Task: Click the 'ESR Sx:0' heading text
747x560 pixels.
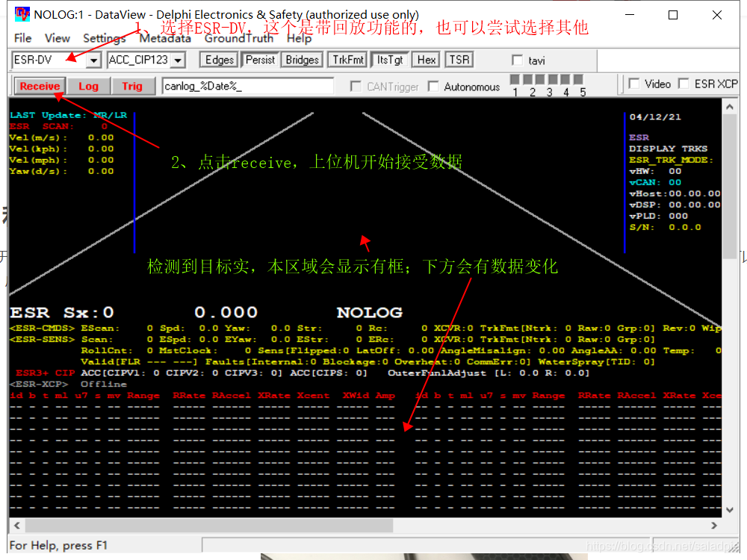Action: coord(62,312)
